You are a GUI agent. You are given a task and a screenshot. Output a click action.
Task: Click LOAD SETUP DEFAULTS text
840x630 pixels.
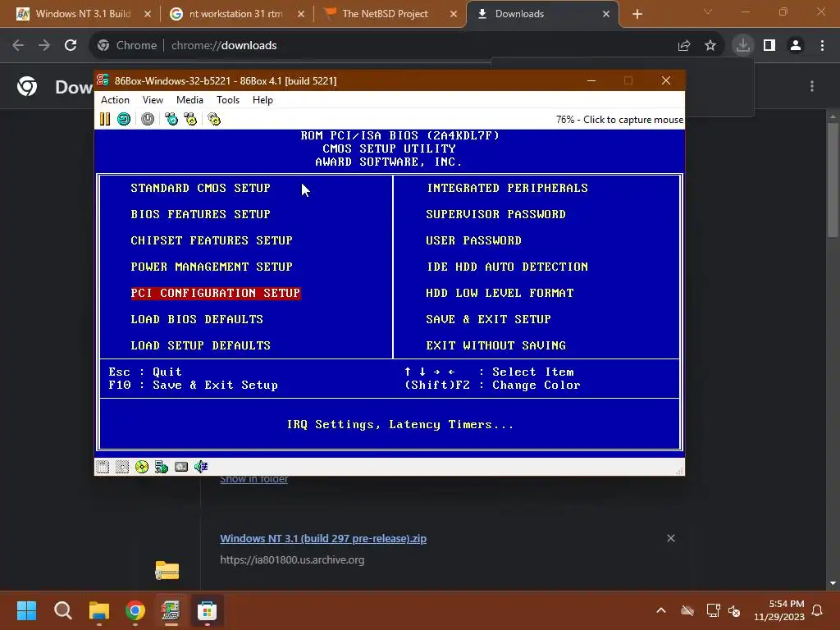point(200,345)
